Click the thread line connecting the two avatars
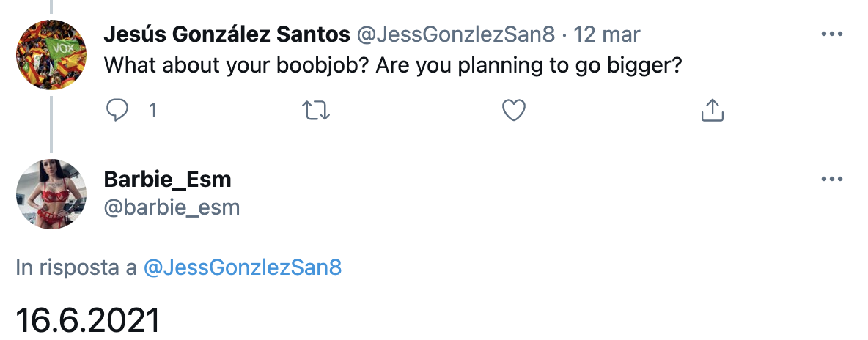The image size is (868, 340). tap(51, 124)
